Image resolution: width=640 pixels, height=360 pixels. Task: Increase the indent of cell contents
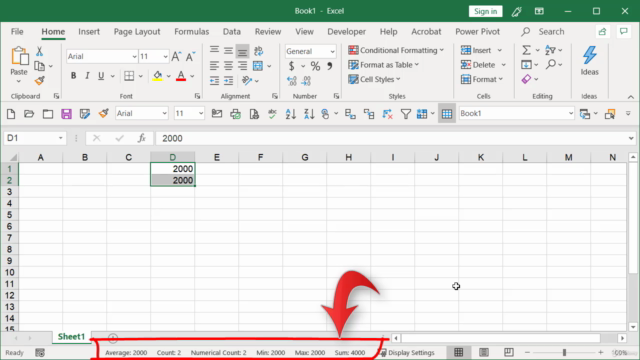coord(229,81)
